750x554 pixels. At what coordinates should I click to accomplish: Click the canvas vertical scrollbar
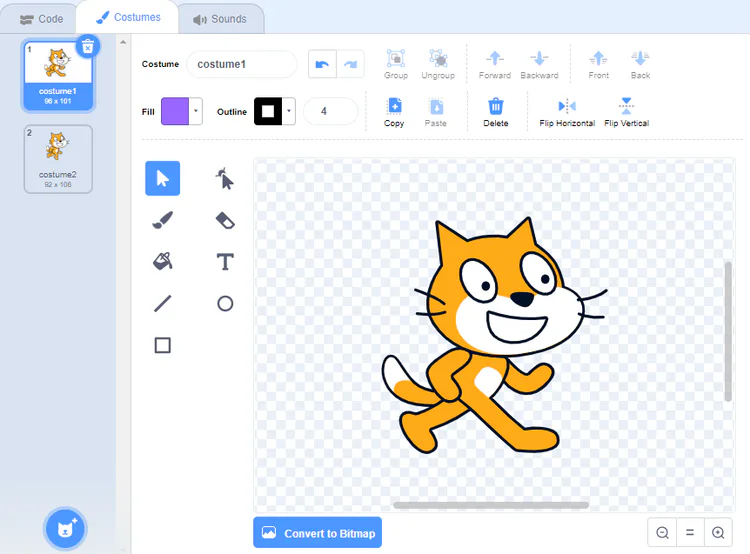728,332
